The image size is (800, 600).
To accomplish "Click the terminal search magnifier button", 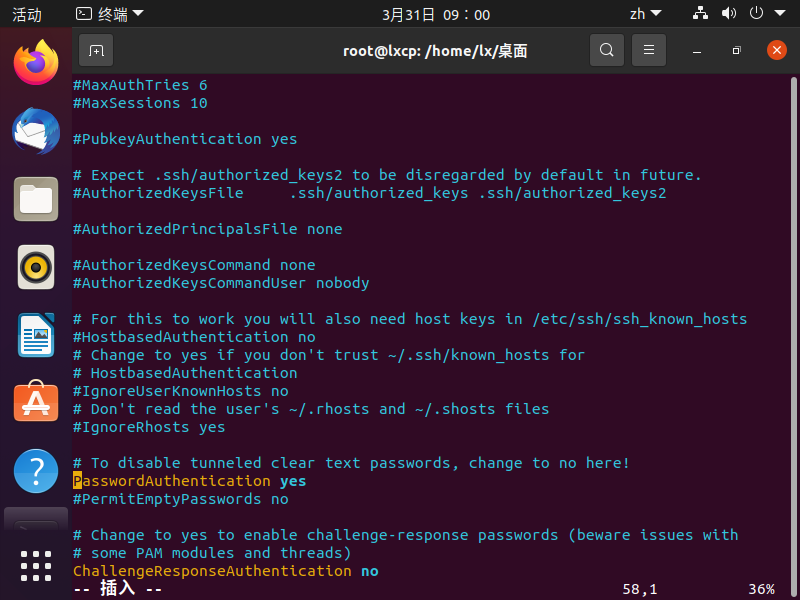I will [607, 50].
